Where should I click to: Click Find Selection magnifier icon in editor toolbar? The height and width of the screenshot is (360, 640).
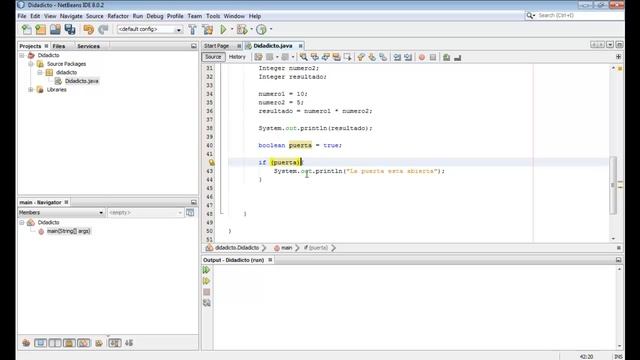(303, 57)
